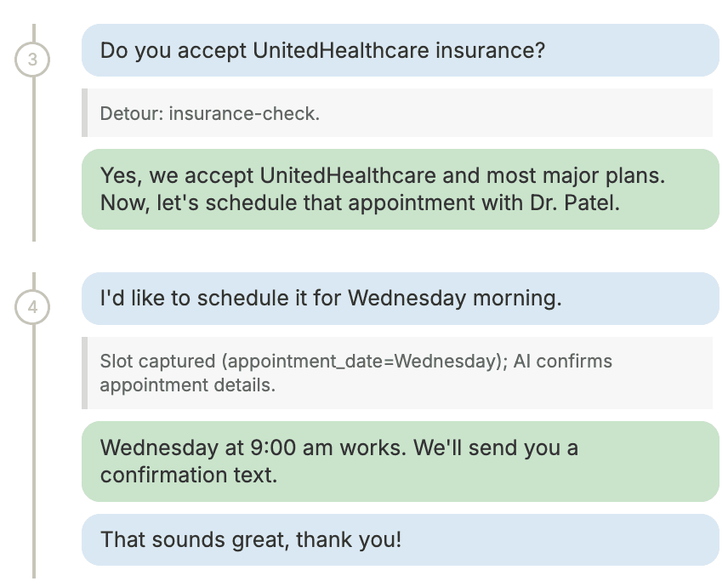Click the 'That sounds great, thank you!' bubble
728x587 pixels.
pyautogui.click(x=401, y=539)
